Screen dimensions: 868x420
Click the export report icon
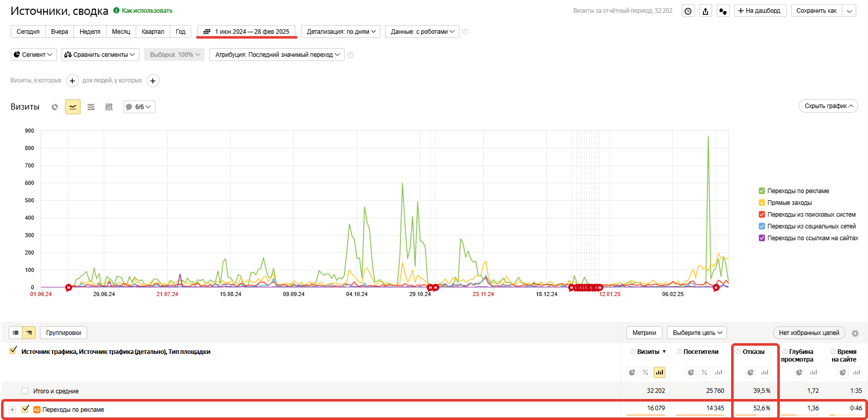pos(705,11)
